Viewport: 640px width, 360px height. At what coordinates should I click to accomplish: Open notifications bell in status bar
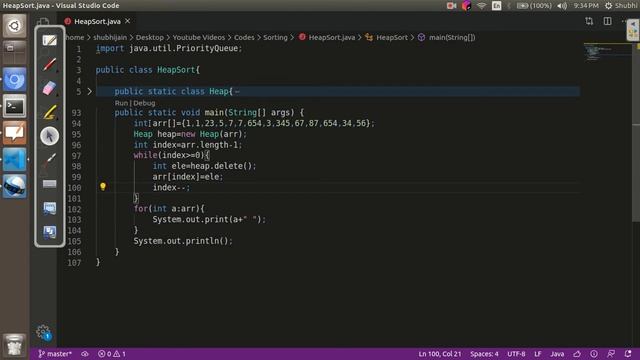tap(628, 354)
